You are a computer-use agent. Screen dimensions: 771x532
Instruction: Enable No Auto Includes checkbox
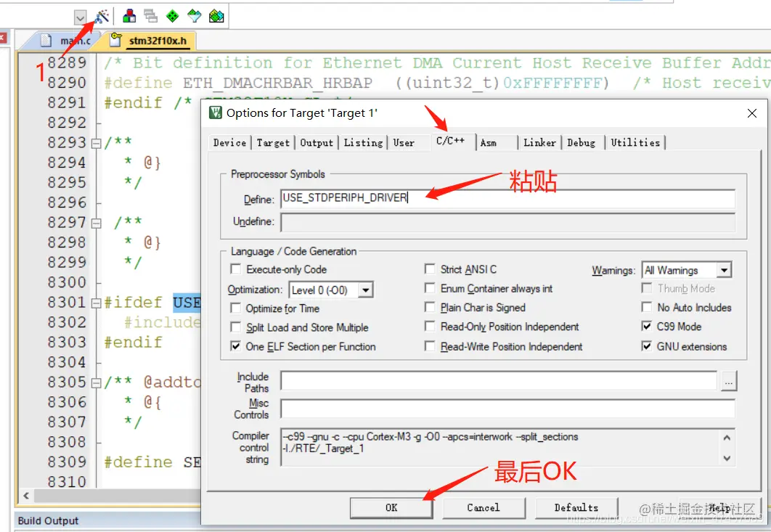click(647, 307)
